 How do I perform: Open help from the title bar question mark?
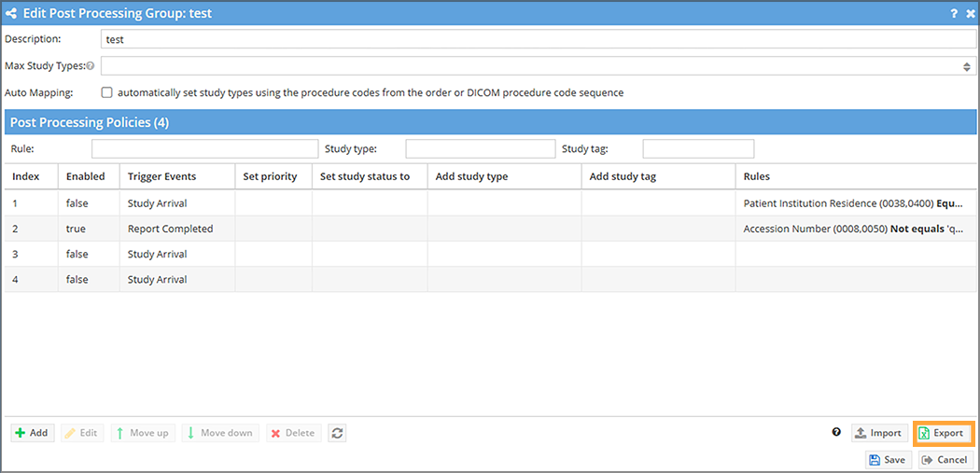coord(954,14)
